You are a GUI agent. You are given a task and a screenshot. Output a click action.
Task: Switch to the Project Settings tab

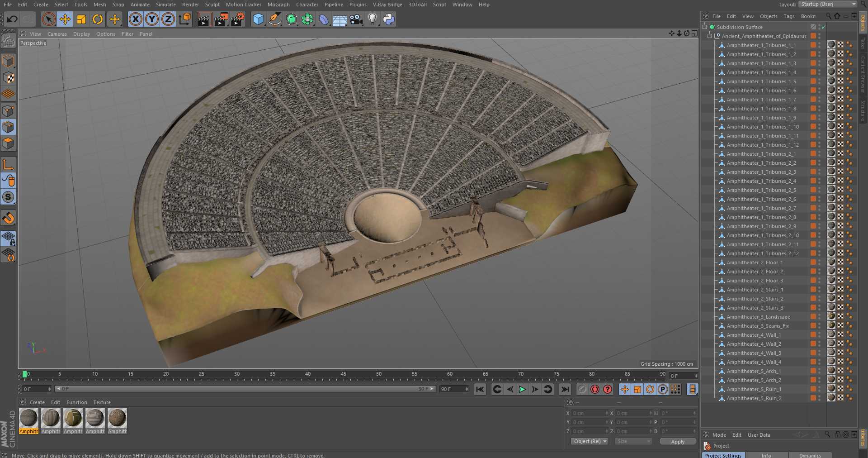pyautogui.click(x=723, y=455)
